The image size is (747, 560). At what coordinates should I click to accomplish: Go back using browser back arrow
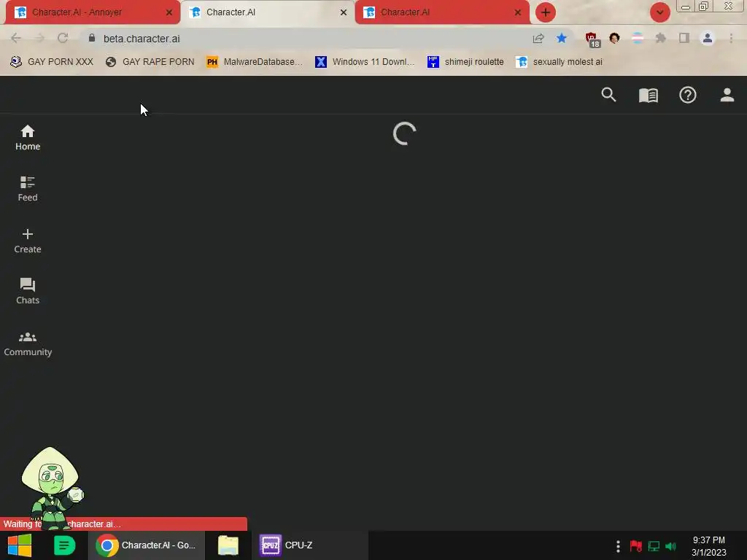[16, 38]
